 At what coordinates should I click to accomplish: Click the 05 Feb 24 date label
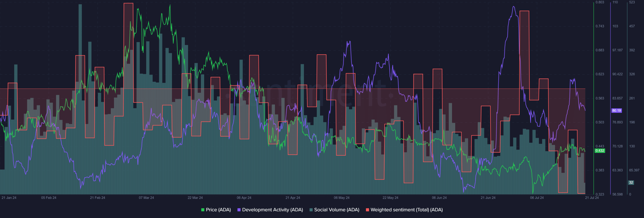(x=49, y=198)
